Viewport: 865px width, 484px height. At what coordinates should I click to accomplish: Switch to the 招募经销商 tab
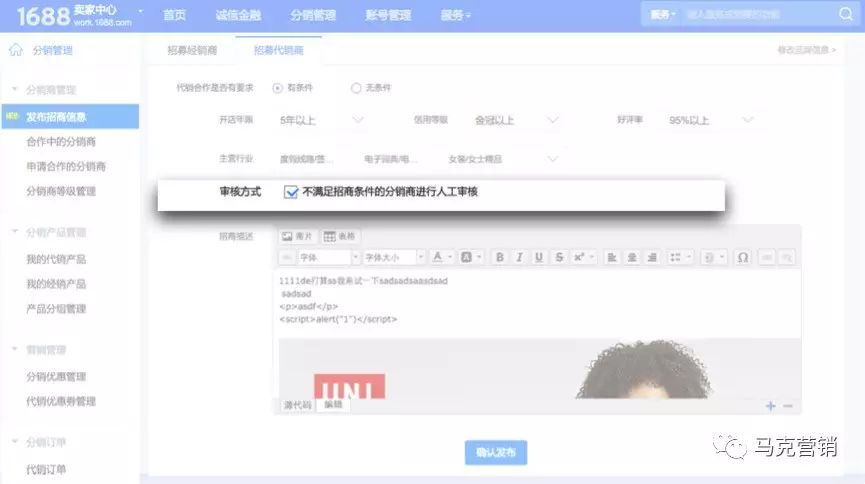pyautogui.click(x=192, y=50)
